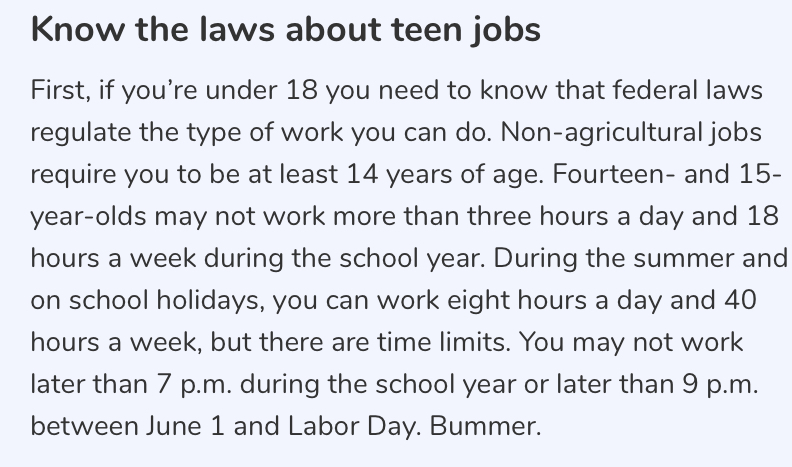
Task: Click the words 'time limits' in the paragraph
Action: [x=443, y=342]
